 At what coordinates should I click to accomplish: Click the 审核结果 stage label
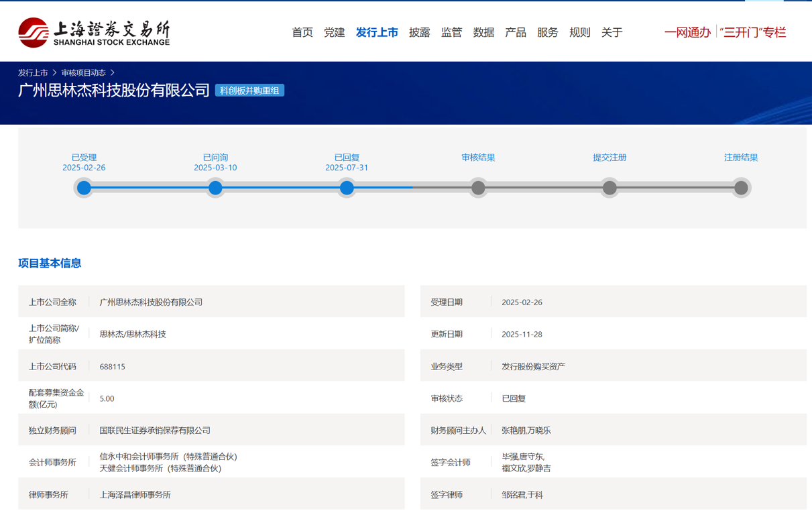(478, 158)
